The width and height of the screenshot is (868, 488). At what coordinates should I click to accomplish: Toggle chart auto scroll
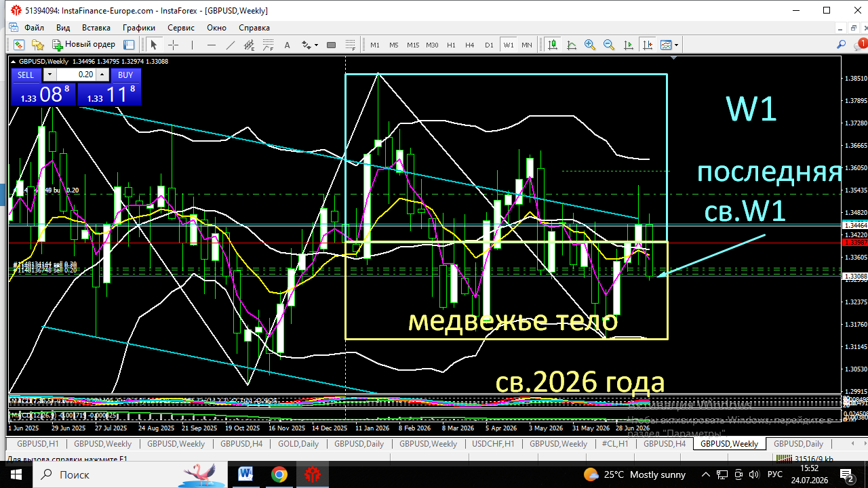coord(629,45)
